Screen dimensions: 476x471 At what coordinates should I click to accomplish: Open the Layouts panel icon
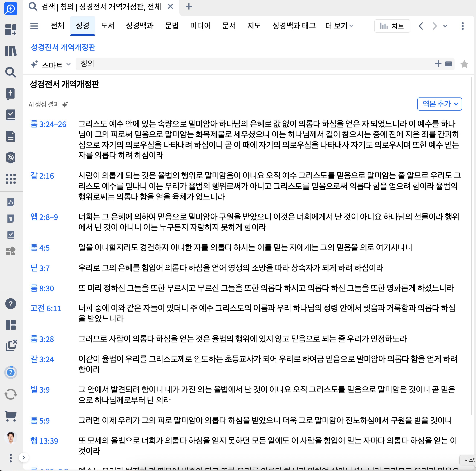(x=11, y=325)
